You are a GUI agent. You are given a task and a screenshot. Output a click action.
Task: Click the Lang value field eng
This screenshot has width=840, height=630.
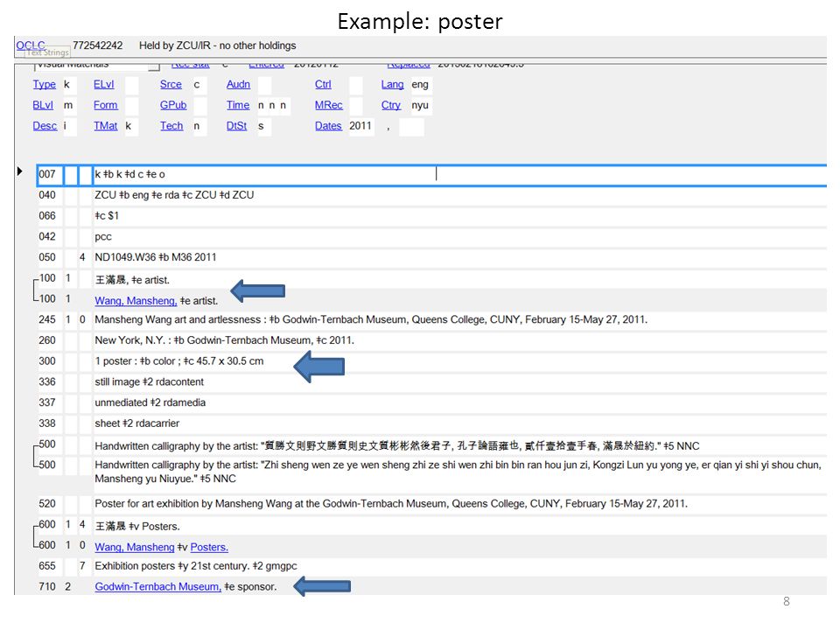(421, 85)
